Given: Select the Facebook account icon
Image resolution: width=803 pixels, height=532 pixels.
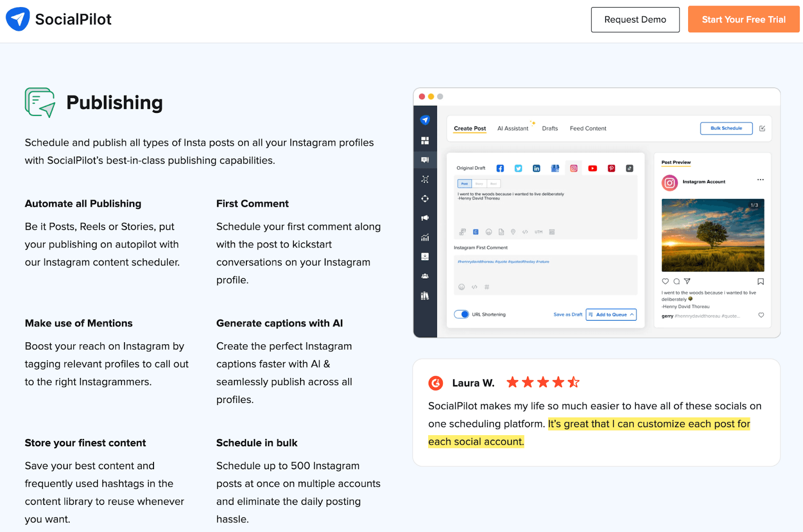Looking at the screenshot, I should click(500, 169).
